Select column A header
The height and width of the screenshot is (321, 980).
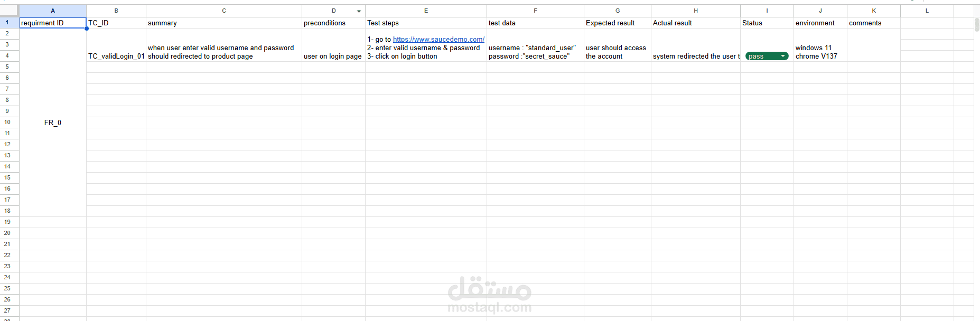pyautogui.click(x=53, y=11)
